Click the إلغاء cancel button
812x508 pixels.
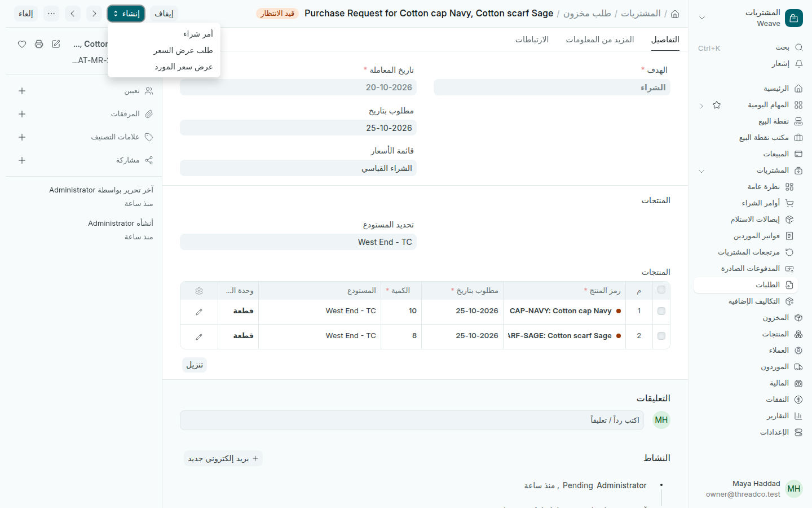pyautogui.click(x=26, y=14)
